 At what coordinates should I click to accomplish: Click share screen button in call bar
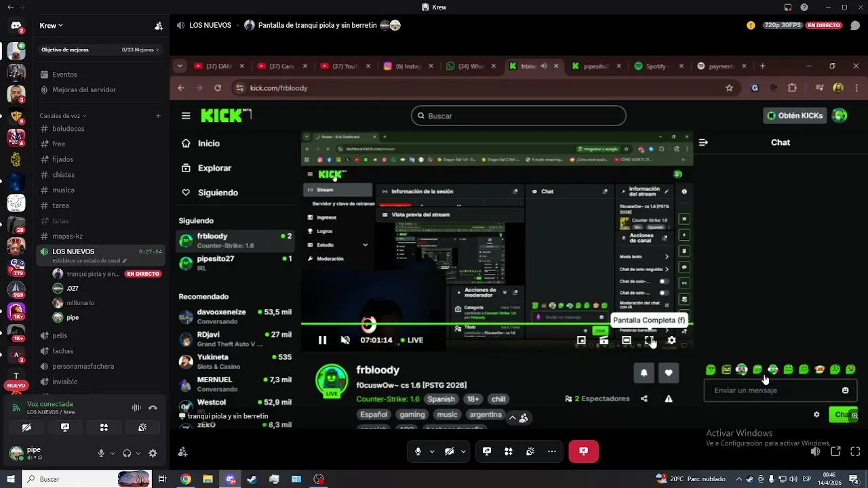click(487, 451)
